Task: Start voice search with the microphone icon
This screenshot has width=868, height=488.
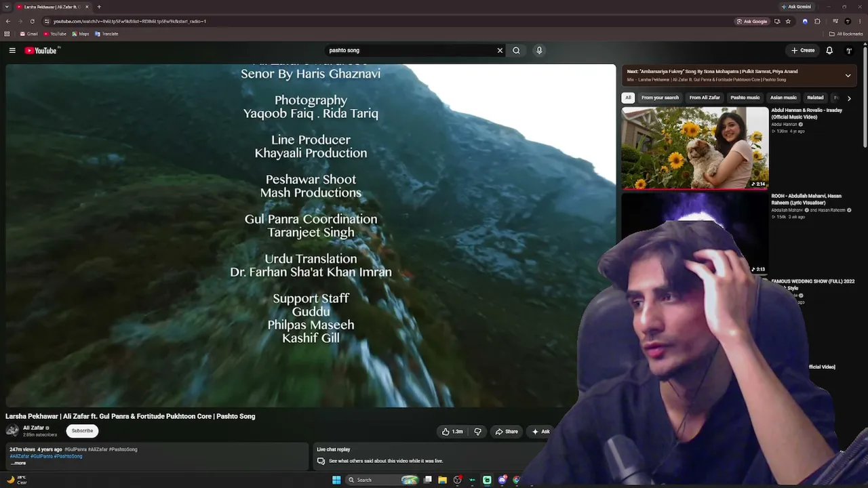Action: pyautogui.click(x=539, y=50)
